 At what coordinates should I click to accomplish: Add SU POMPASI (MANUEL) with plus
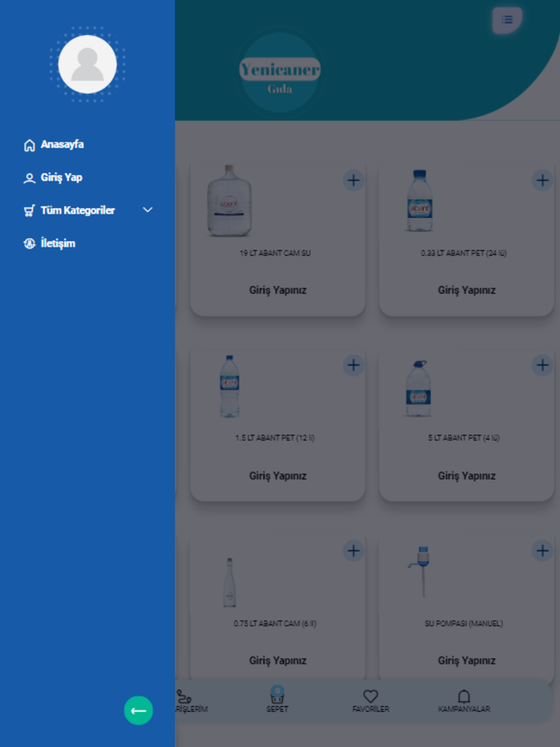pyautogui.click(x=542, y=550)
